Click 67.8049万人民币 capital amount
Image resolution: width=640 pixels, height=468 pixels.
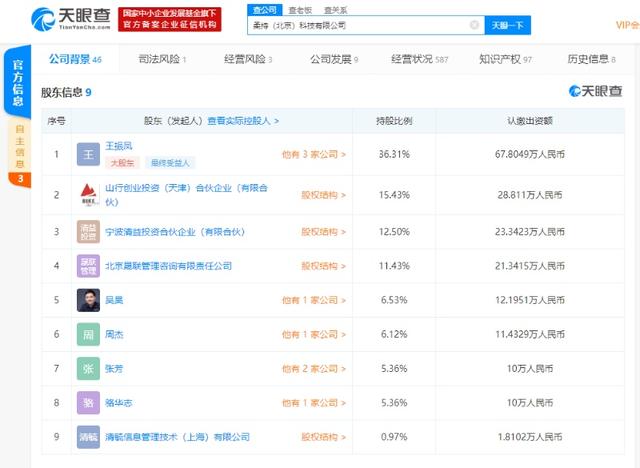pyautogui.click(x=530, y=154)
